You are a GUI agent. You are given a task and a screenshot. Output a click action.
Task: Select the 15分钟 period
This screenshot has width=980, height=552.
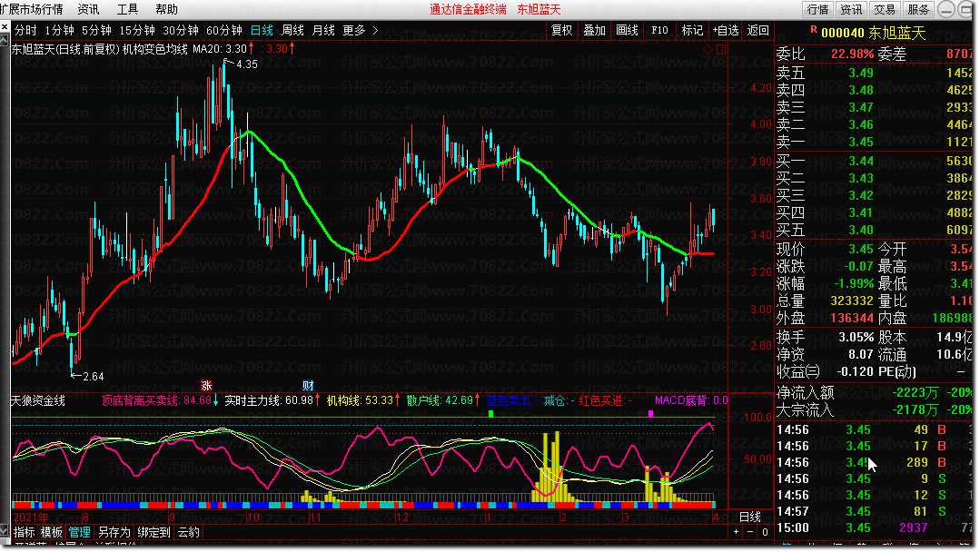(137, 30)
